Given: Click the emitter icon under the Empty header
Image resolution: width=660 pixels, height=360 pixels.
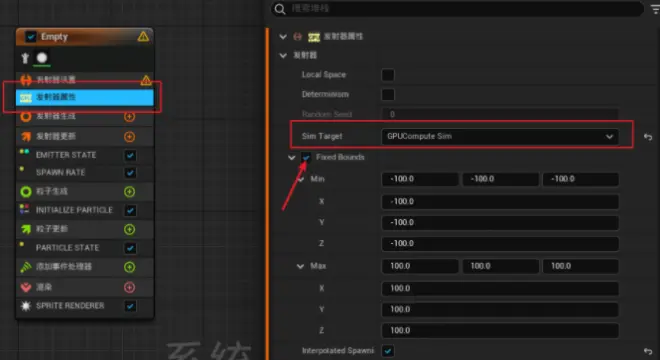Looking at the screenshot, I should coord(25,58).
